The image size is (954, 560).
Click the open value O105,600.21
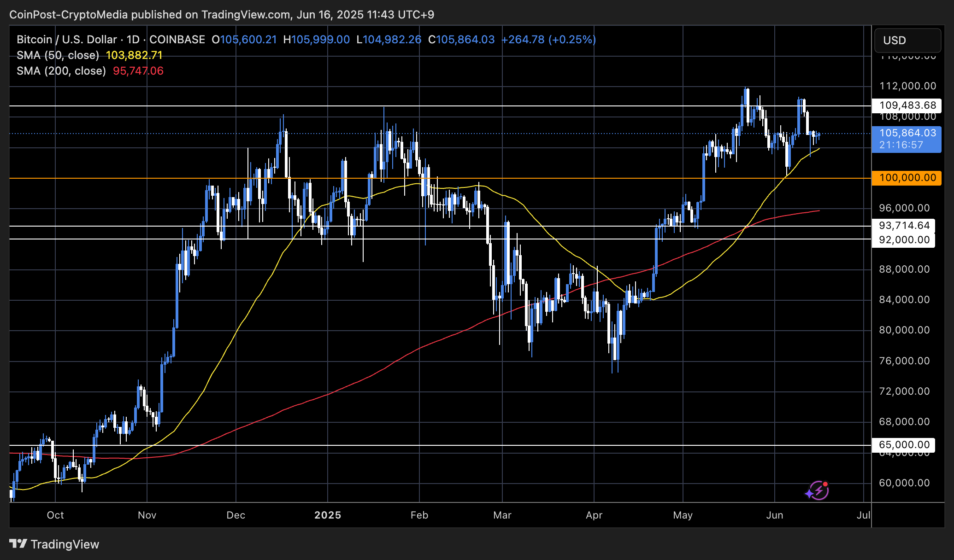point(244,40)
